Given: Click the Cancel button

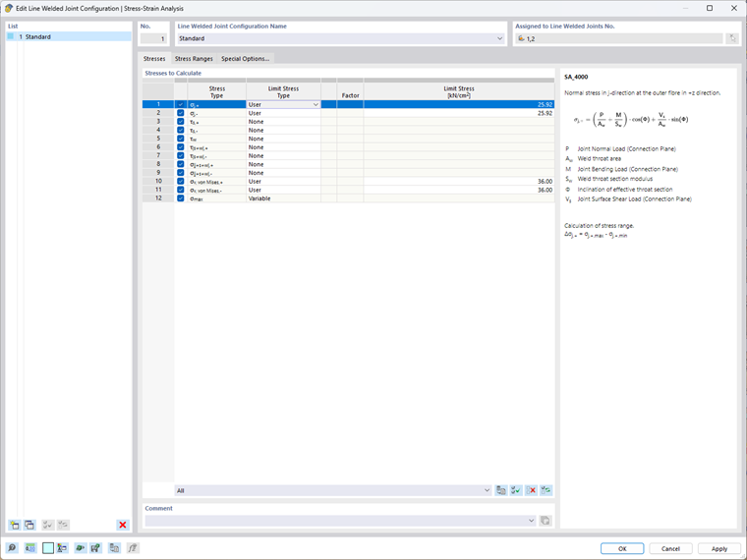Looking at the screenshot, I should [670, 548].
